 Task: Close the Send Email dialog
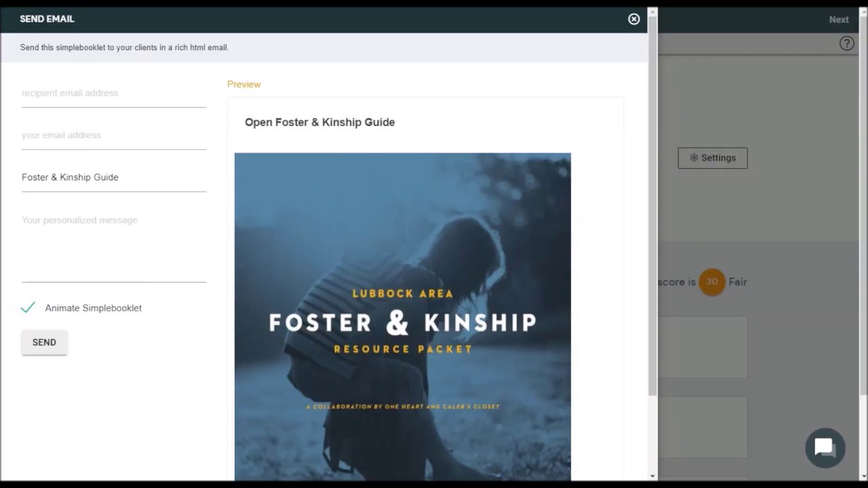click(634, 19)
